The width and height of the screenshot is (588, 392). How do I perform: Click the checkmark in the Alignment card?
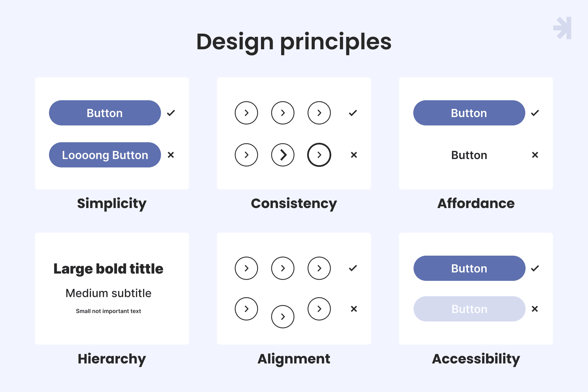pos(353,268)
